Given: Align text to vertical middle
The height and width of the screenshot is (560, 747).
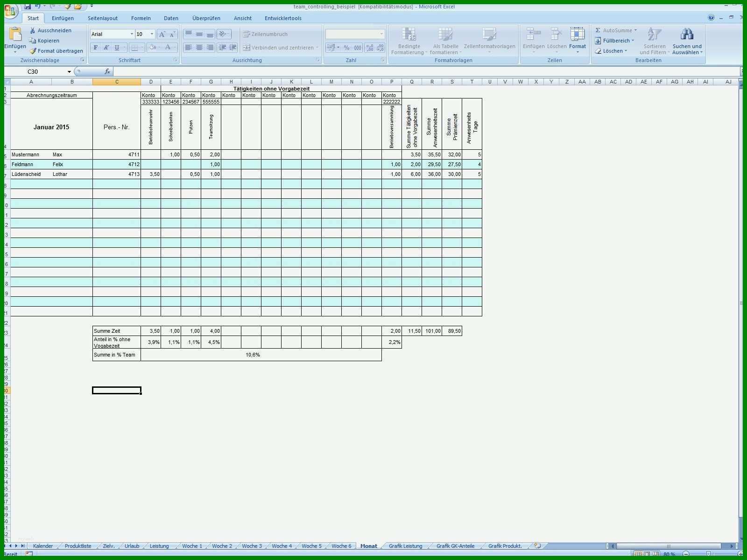Looking at the screenshot, I should point(199,34).
